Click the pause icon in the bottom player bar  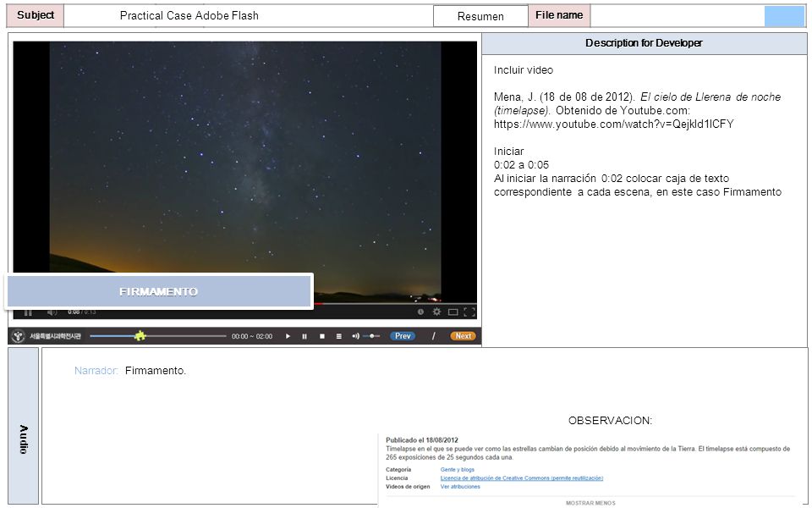point(304,336)
